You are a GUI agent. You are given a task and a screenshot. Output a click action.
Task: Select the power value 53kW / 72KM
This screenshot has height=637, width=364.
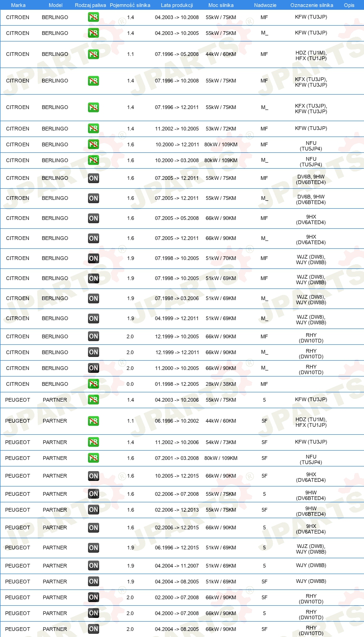click(221, 129)
